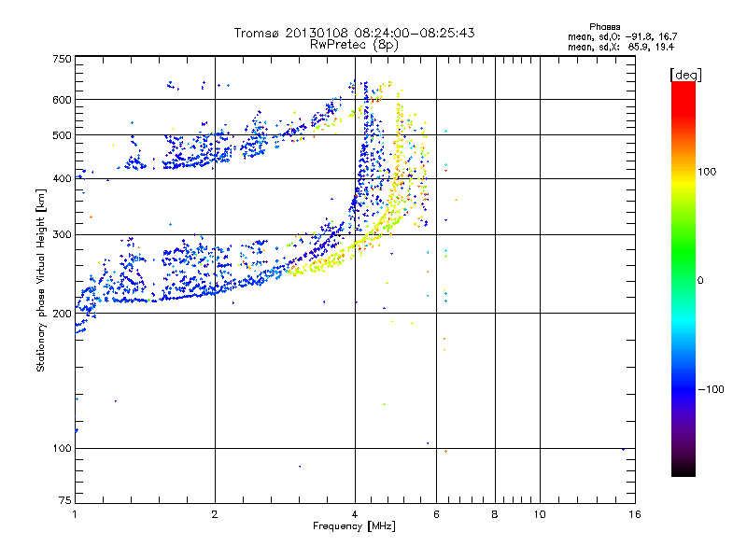Click the y-axis tick label '600'
This screenshot has width=747, height=560.
[62, 100]
